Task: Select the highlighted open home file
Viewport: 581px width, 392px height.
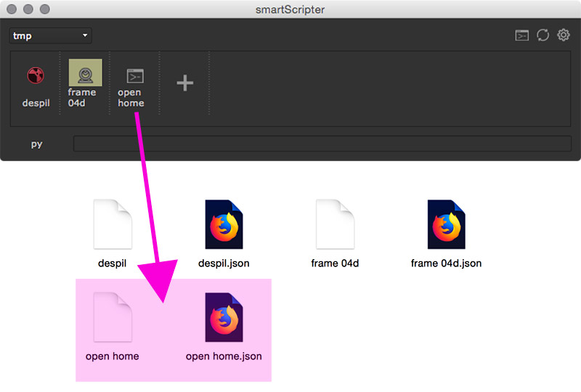Action: click(113, 318)
